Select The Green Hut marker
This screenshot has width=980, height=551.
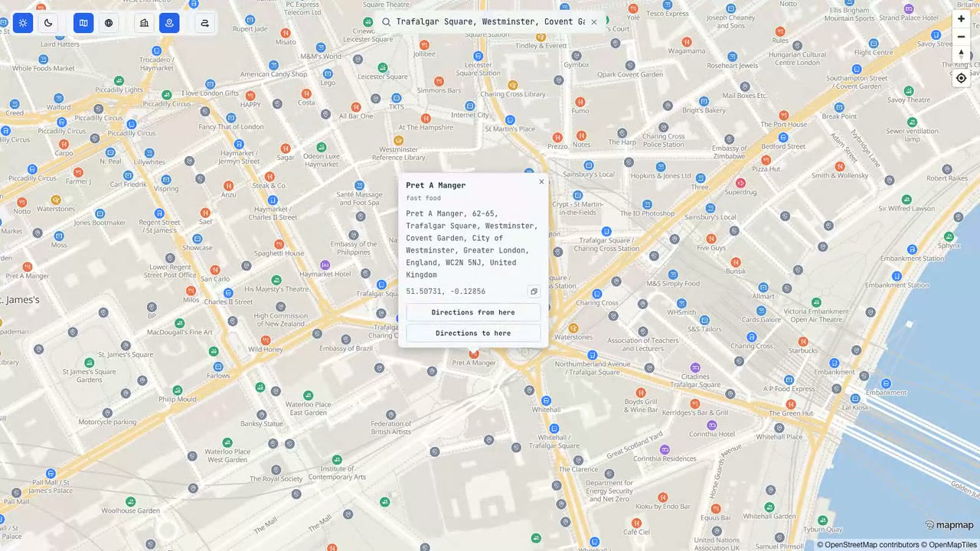pyautogui.click(x=791, y=404)
